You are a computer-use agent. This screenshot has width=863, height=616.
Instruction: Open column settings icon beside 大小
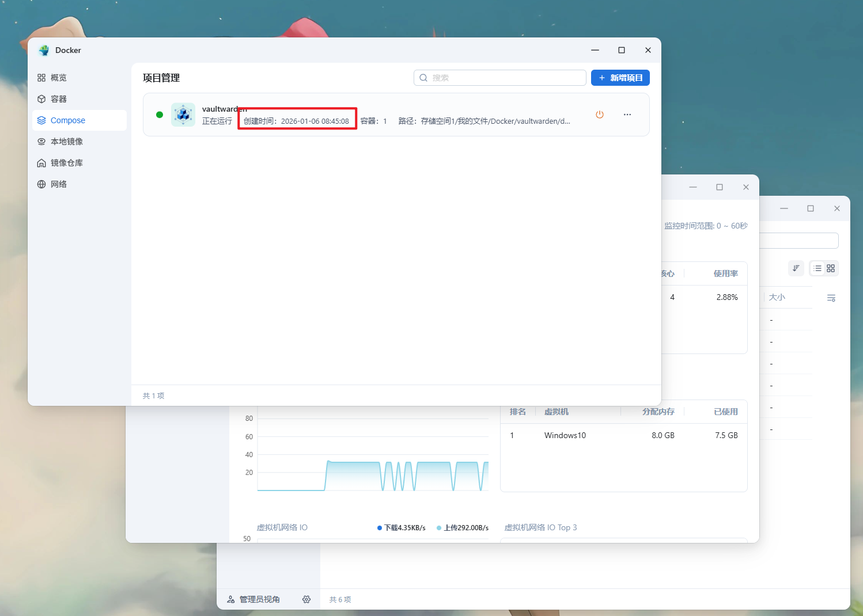tap(831, 298)
